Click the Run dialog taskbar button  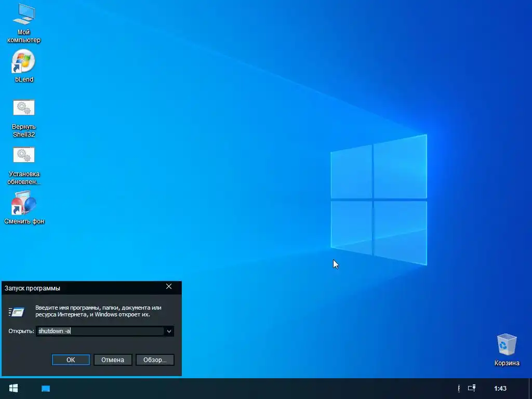coord(46,389)
